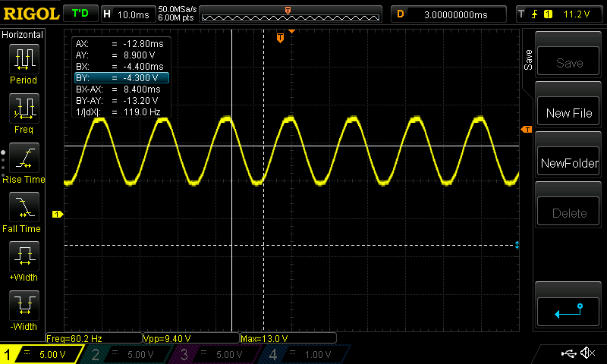This screenshot has width=607, height=364.
Task: Click the RIGOL logo
Action: [x=31, y=14]
